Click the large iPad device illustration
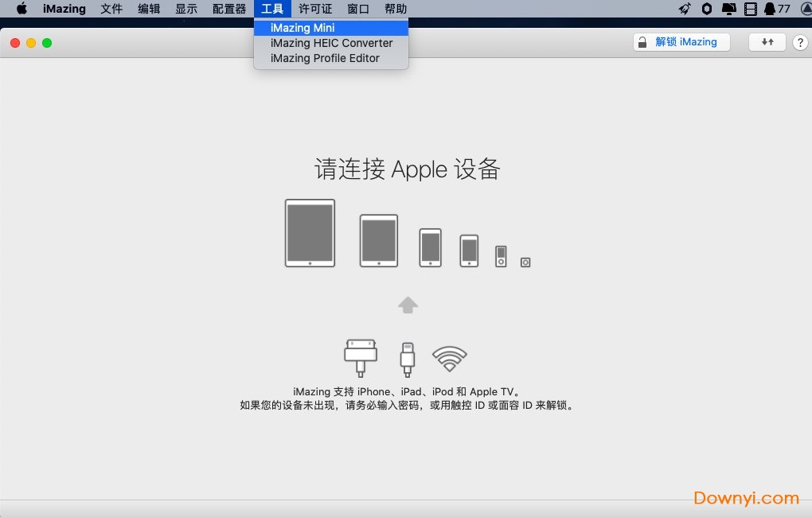The width and height of the screenshot is (812, 517). pyautogui.click(x=310, y=233)
